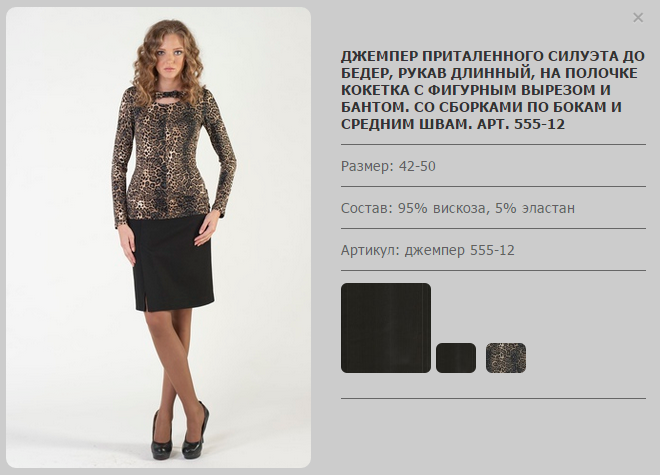Open the model product photo
The width and height of the screenshot is (660, 475).
(158, 237)
